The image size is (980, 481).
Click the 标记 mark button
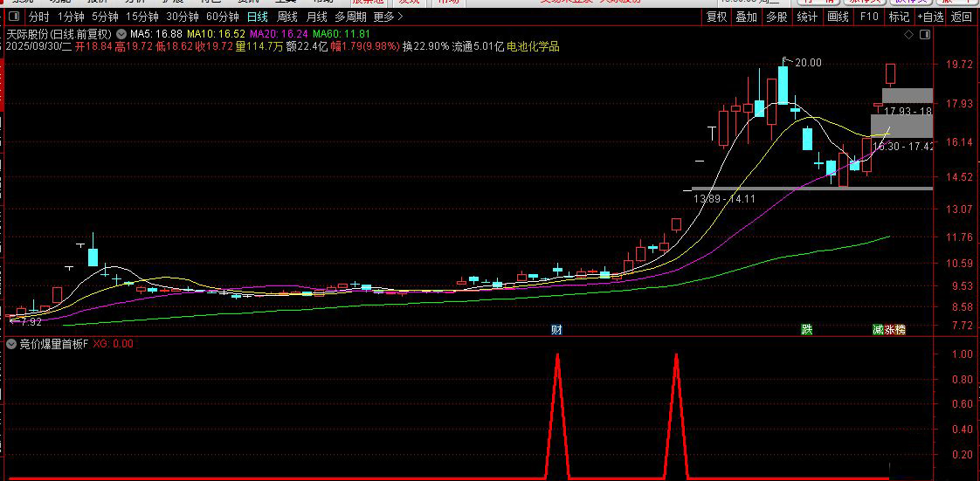point(900,17)
